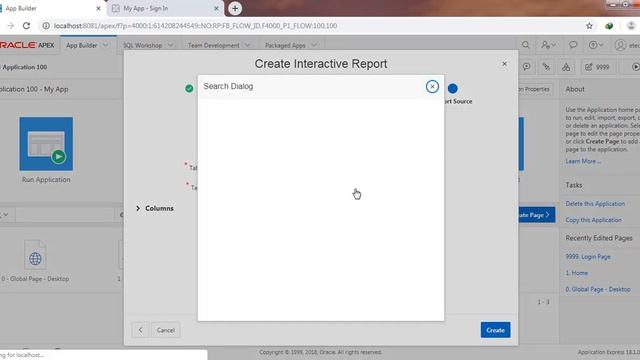Click the Oracle APEX logo
Image resolution: width=640 pixels, height=360 pixels.
pos(27,45)
